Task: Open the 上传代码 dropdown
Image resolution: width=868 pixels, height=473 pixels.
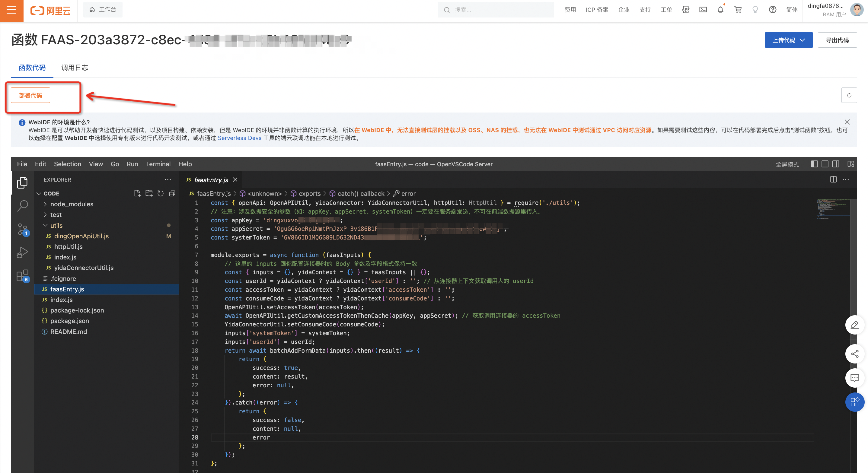Action: coord(789,40)
